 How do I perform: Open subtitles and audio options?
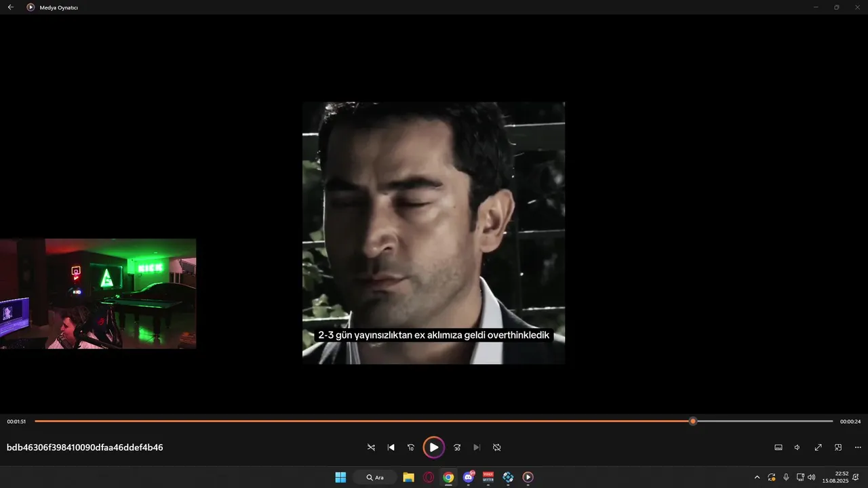pyautogui.click(x=778, y=447)
